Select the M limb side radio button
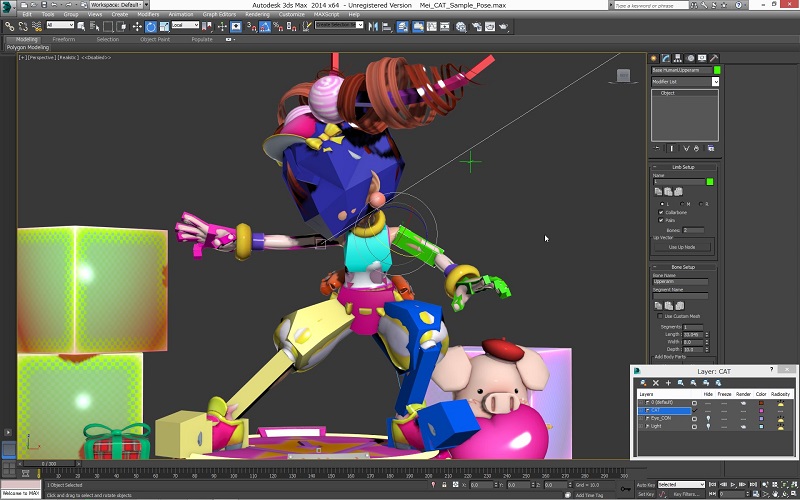Screen dimensions: 800x500 (683, 204)
